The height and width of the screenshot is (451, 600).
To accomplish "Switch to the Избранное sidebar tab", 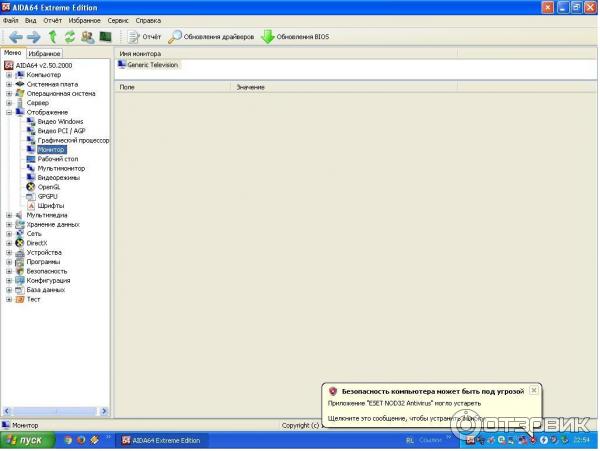I will click(x=44, y=54).
